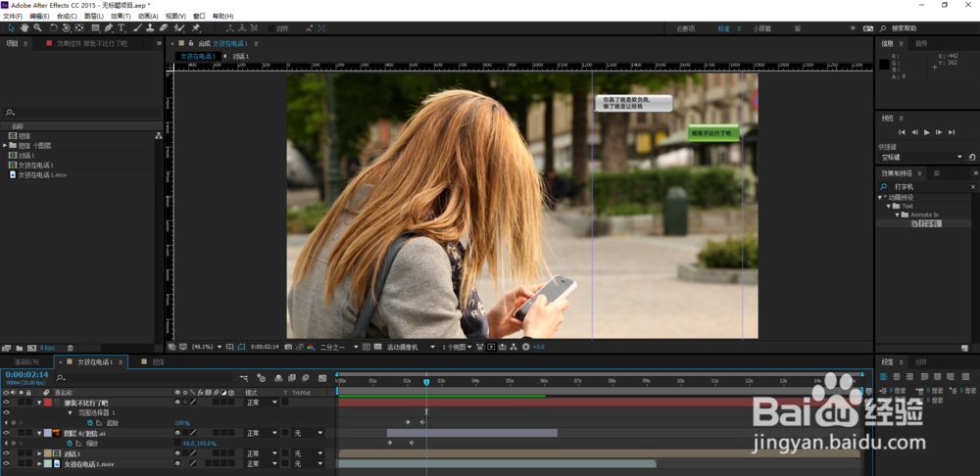
Task: Switch to 渲染队列 tab
Action: [26, 361]
